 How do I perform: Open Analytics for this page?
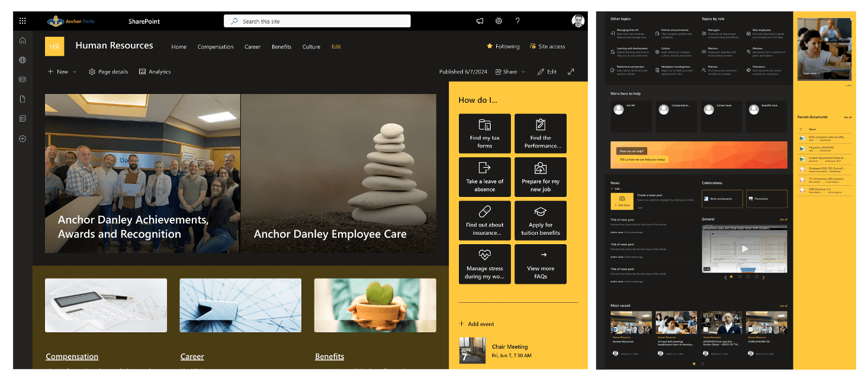pyautogui.click(x=155, y=72)
